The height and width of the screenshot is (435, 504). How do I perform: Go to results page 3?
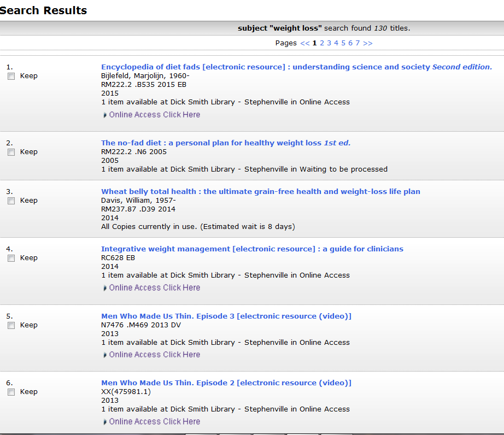[329, 43]
